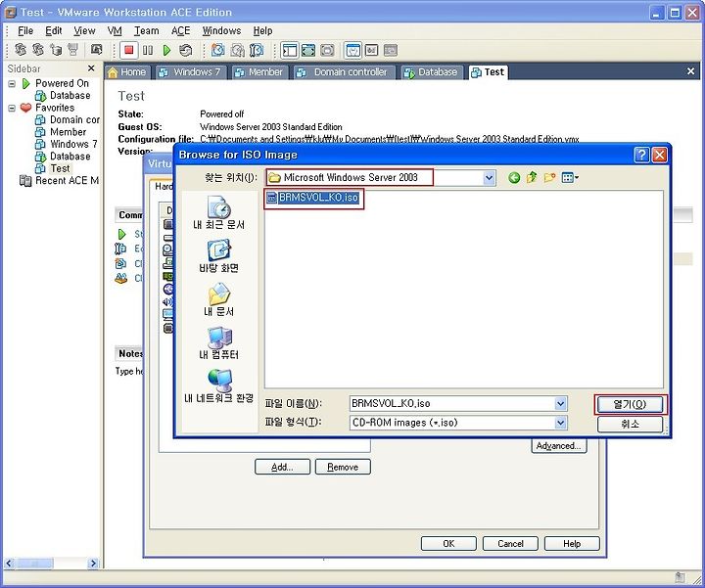The height and width of the screenshot is (588, 705).
Task: Open the View menu
Action: click(x=84, y=31)
